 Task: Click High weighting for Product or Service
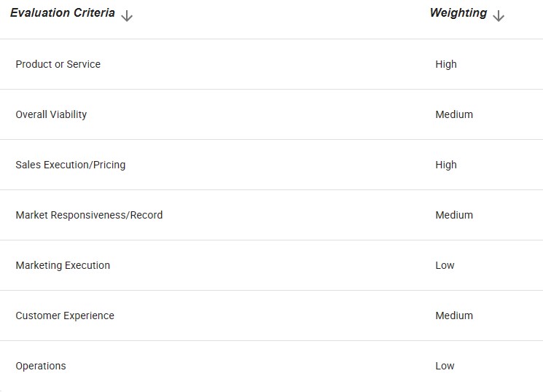click(x=446, y=64)
